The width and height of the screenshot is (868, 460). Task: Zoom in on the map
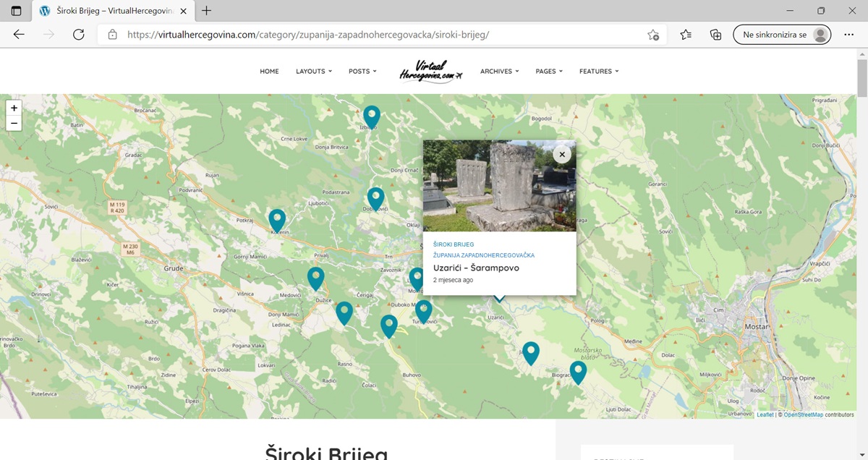click(14, 108)
